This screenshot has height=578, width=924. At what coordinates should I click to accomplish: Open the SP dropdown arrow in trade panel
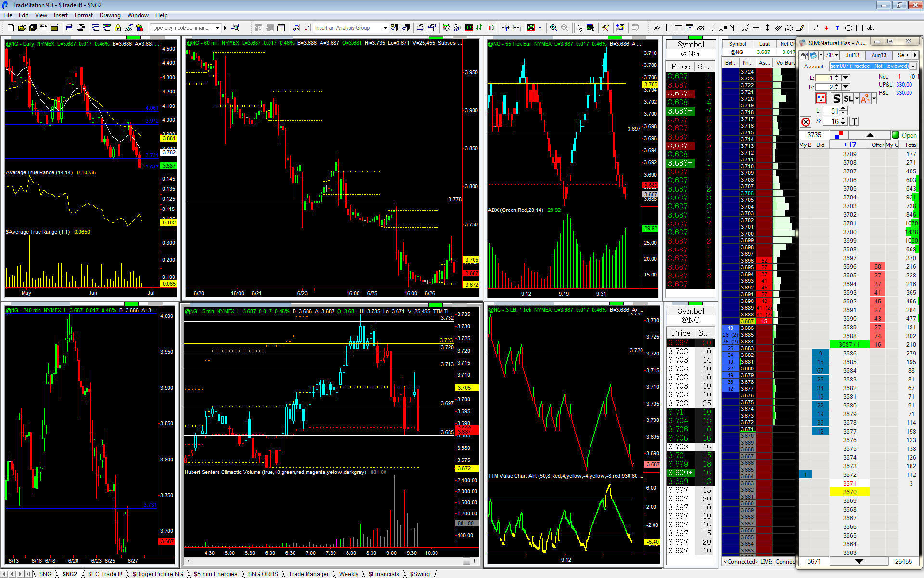tap(836, 55)
